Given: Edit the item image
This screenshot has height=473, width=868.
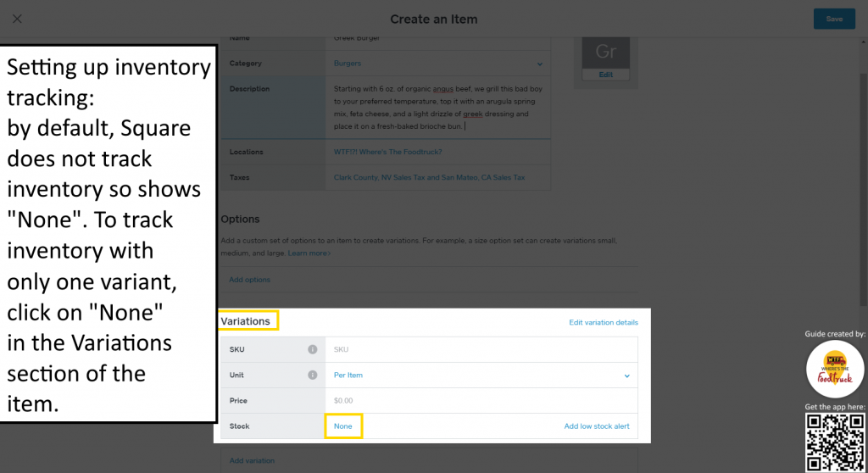Looking at the screenshot, I should [605, 75].
